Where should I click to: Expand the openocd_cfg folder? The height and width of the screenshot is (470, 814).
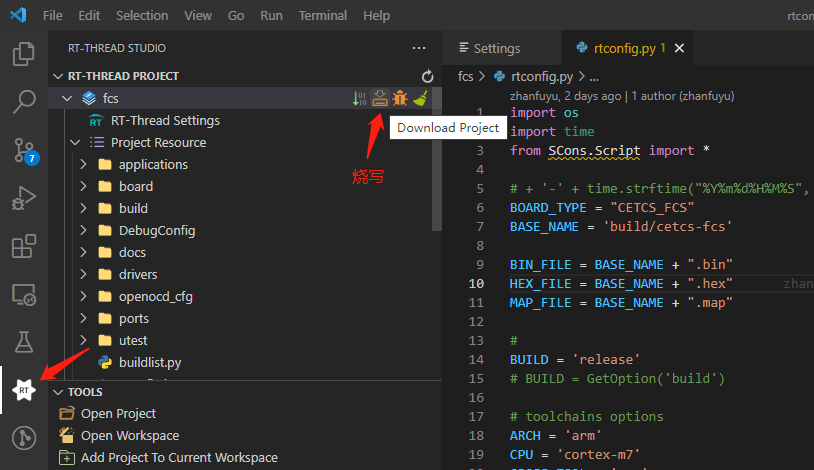click(84, 296)
